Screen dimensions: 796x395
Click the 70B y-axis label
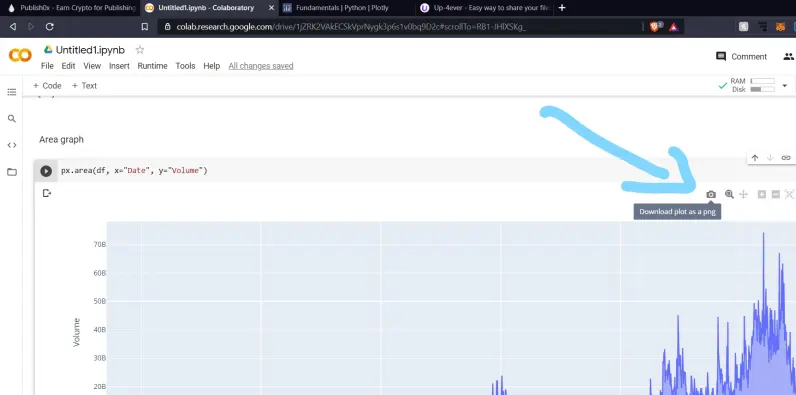[100, 244]
